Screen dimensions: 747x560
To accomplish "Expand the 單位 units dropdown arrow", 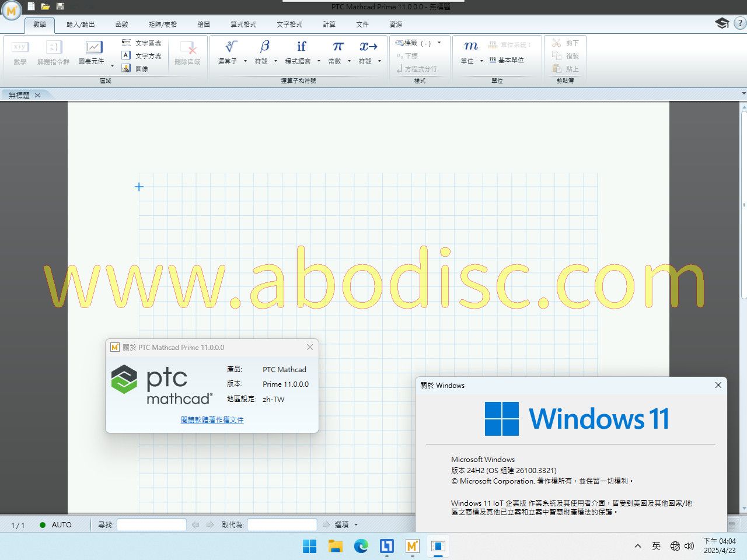I will [x=481, y=61].
